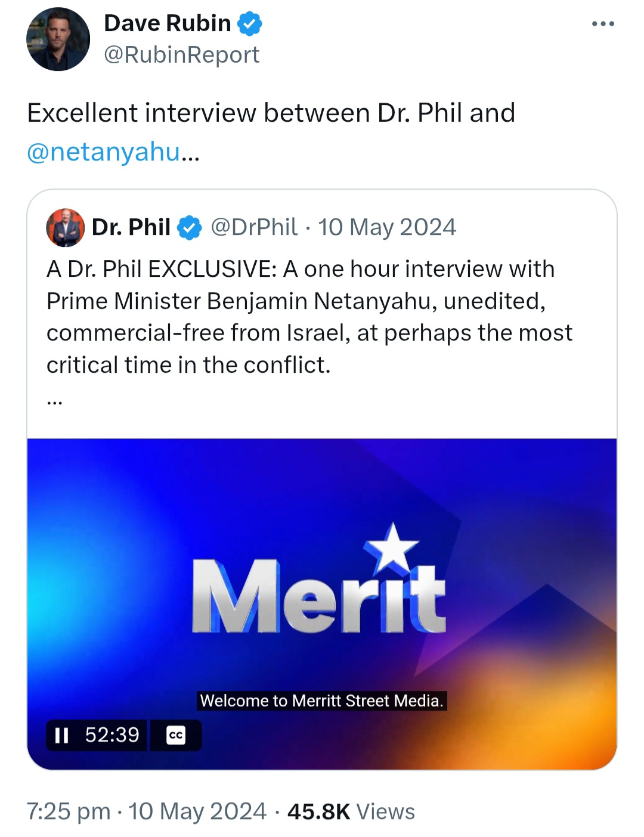Viewport: 644px width, 837px height.
Task: Click Dave Rubin's blue verified badge
Action: point(250,24)
